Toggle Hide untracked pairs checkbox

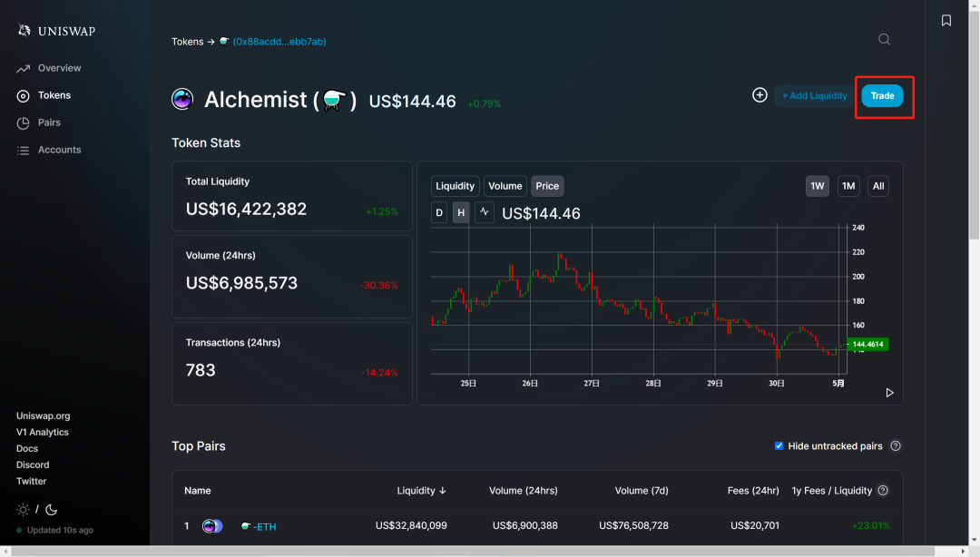(779, 445)
